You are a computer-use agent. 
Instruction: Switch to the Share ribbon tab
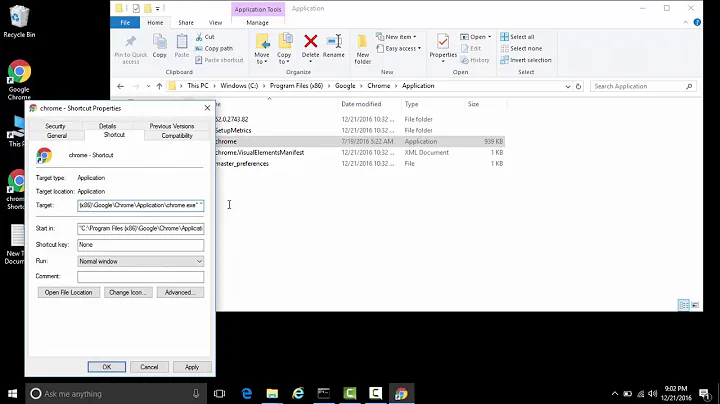(x=186, y=22)
